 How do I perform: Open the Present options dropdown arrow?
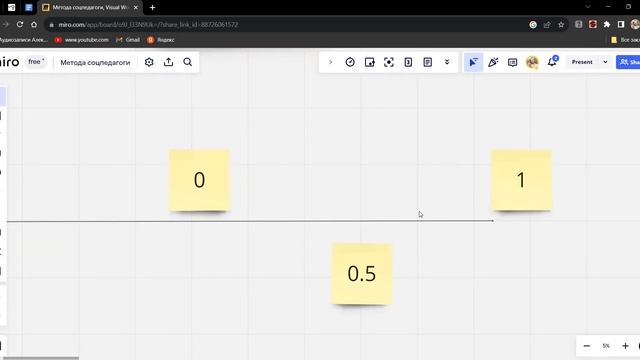(605, 62)
